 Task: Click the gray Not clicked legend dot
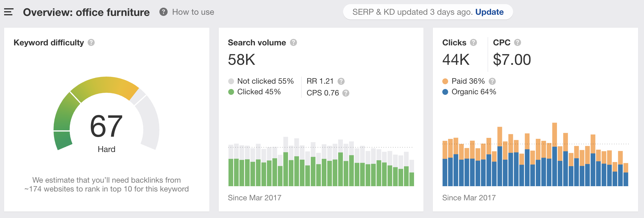pyautogui.click(x=231, y=81)
